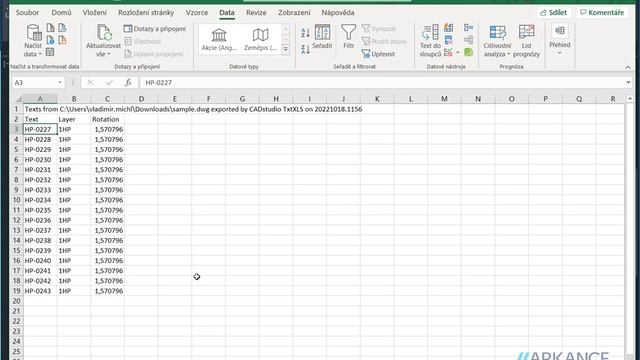The image size is (640, 360).
Task: Switch to the Vložení tab
Action: pyautogui.click(x=95, y=13)
